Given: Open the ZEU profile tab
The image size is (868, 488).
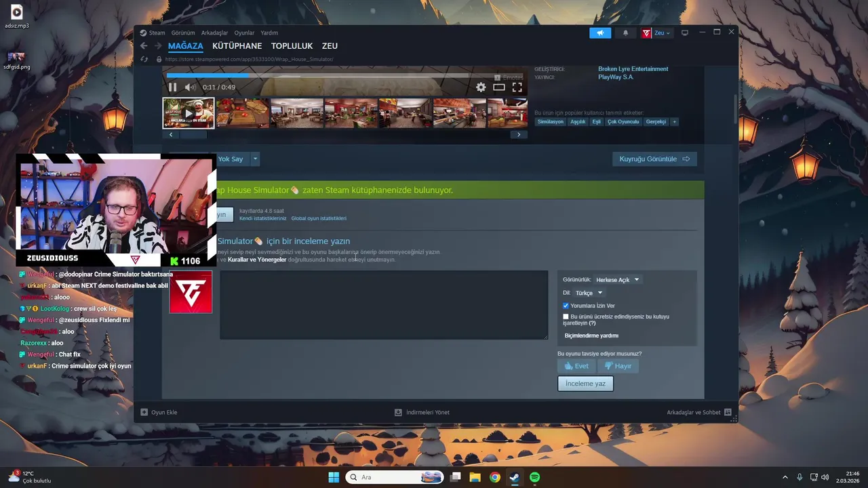Looking at the screenshot, I should 330,46.
